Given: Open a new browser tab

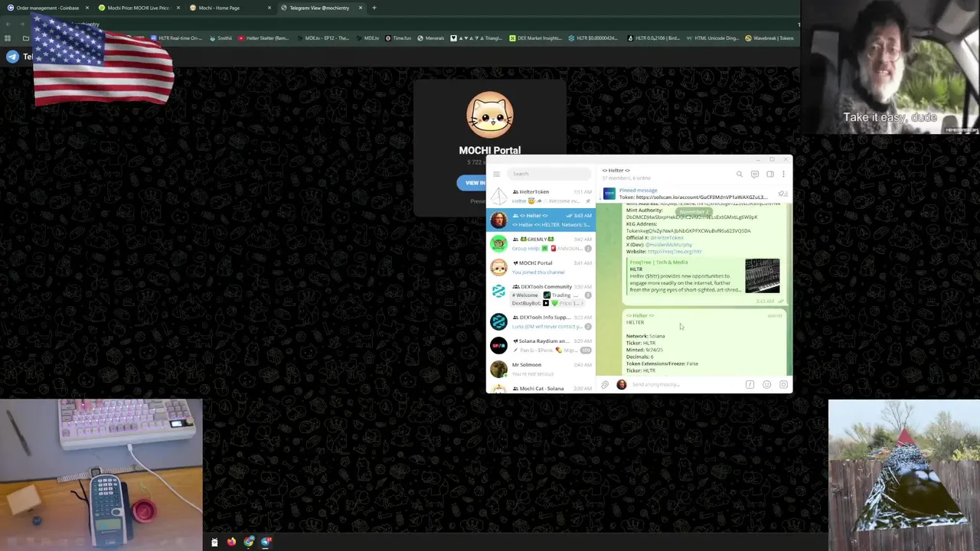Looking at the screenshot, I should pos(374,8).
